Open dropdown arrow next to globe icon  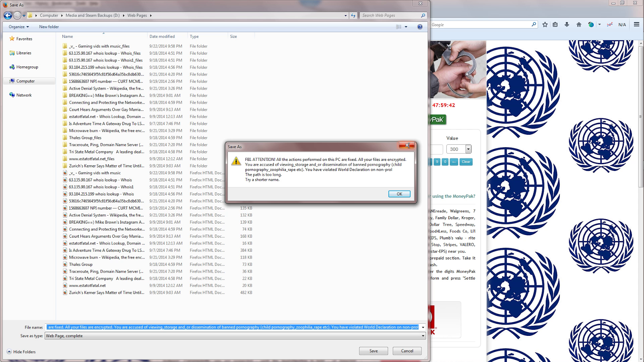coord(599,25)
